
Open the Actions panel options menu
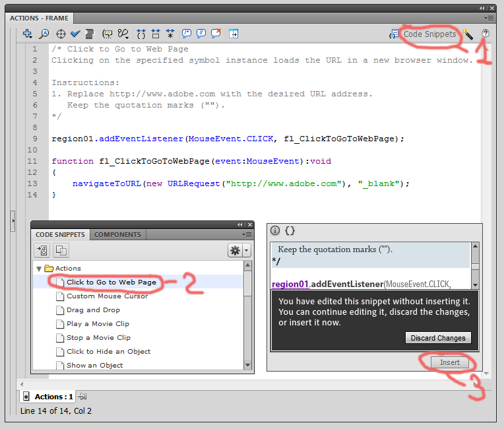[489, 18]
